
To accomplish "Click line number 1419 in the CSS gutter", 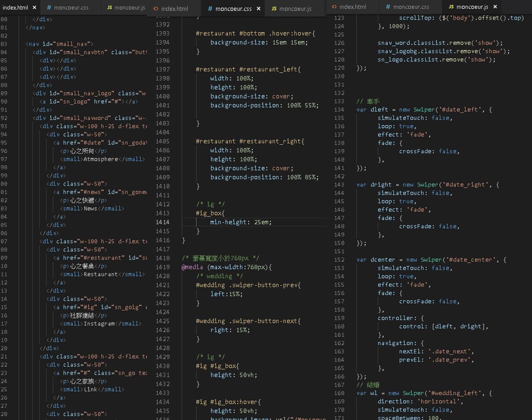I will tap(162, 267).
